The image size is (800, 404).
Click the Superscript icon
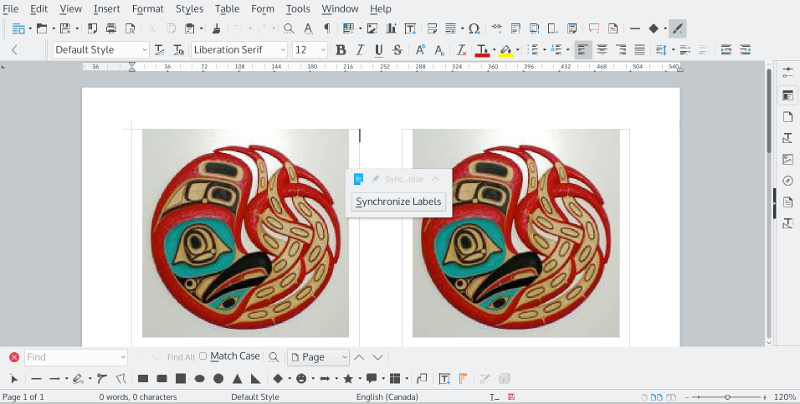click(420, 50)
